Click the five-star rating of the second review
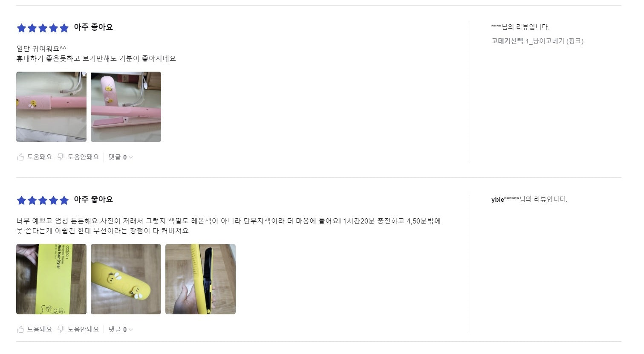 coord(43,200)
